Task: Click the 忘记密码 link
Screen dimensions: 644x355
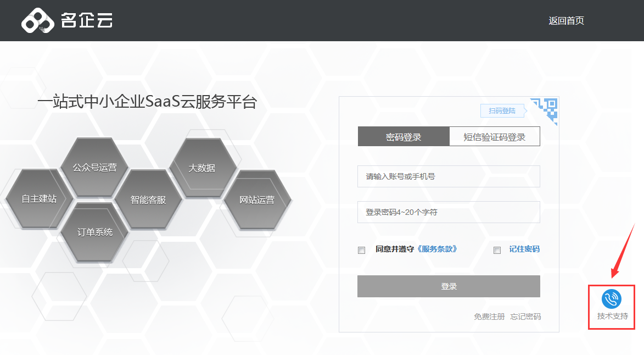Action: pos(525,317)
